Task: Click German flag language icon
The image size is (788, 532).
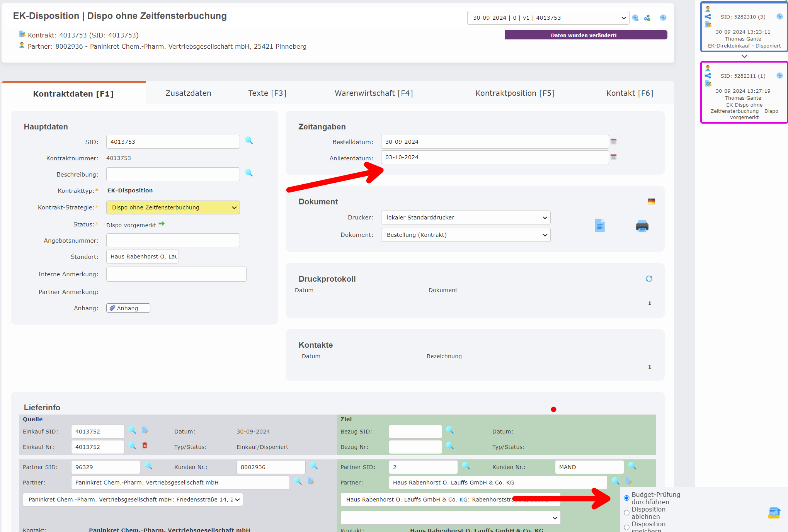Action: pyautogui.click(x=651, y=201)
